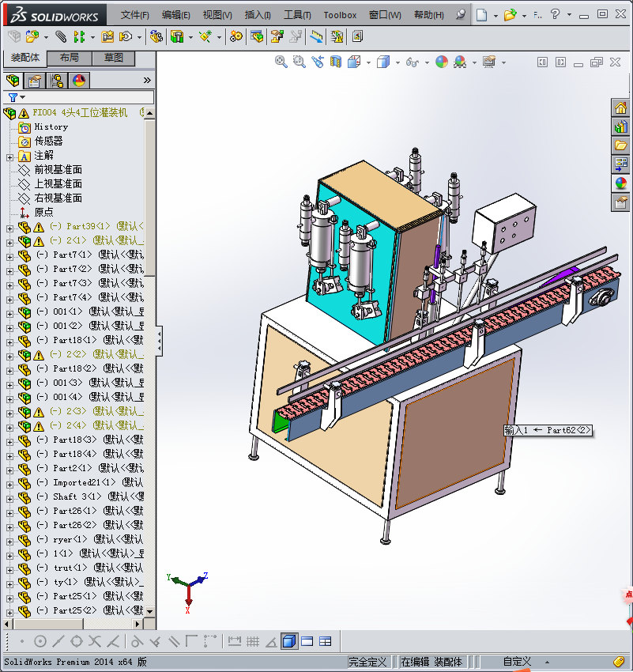The width and height of the screenshot is (633, 672).
Task: Open the filter dropdown arrow in tree
Action: pos(23,97)
